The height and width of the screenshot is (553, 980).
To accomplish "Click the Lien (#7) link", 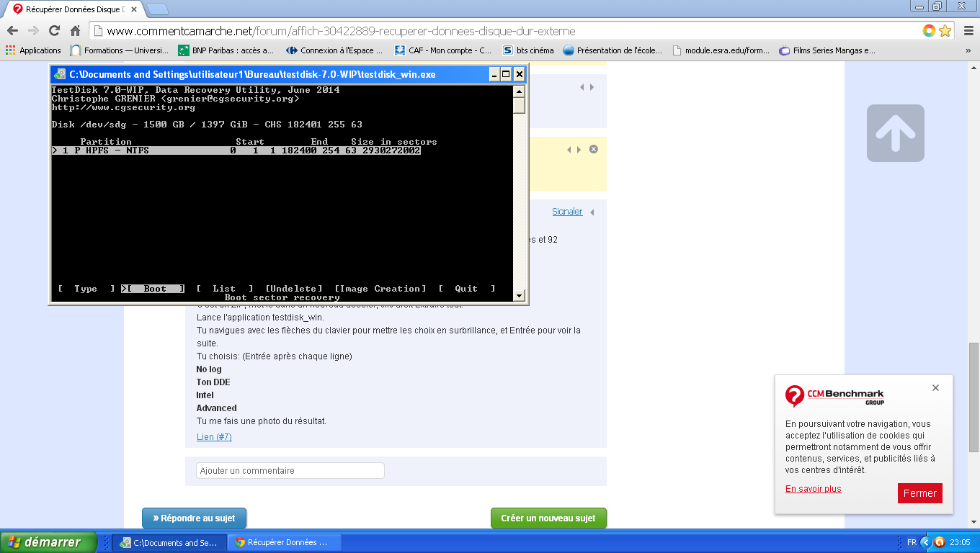I will [214, 437].
